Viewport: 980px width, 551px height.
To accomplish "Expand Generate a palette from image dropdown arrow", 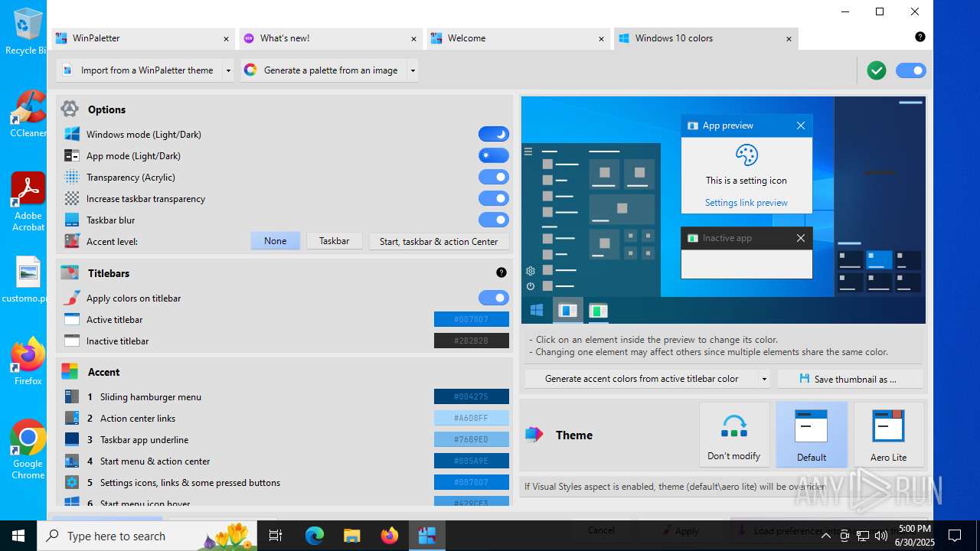I will pos(413,70).
